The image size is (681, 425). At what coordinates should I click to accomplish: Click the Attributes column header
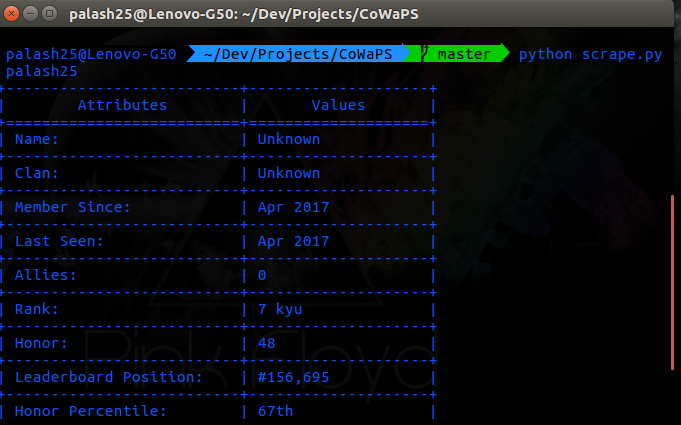pyautogui.click(x=122, y=105)
